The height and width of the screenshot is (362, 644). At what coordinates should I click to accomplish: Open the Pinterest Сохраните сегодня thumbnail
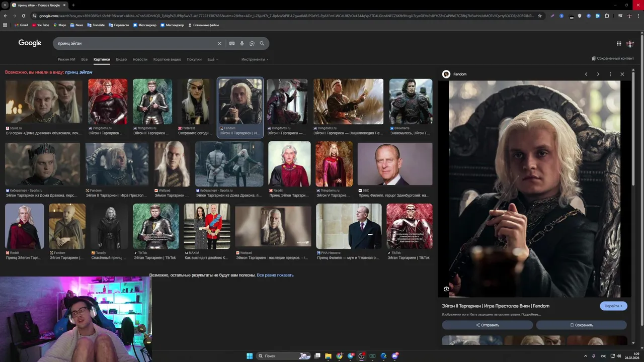(x=195, y=101)
